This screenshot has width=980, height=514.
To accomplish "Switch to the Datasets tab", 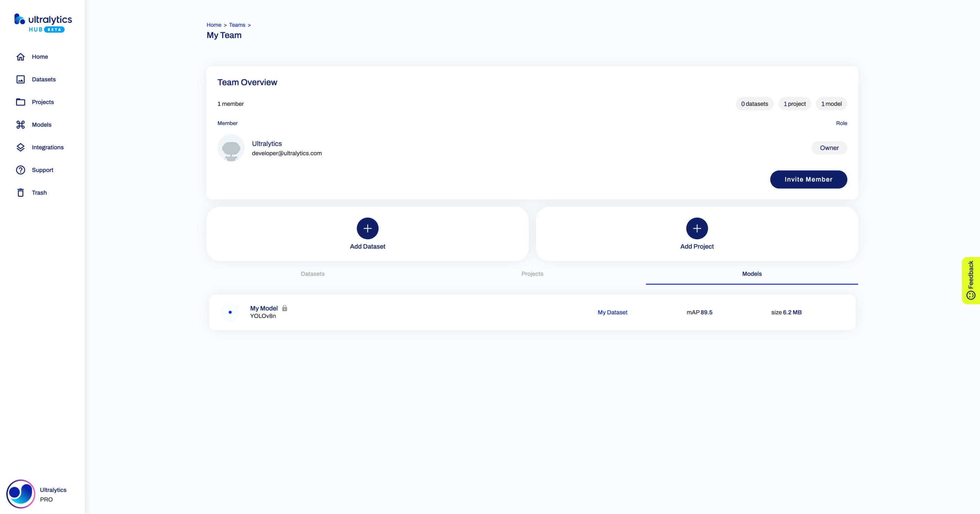I will pyautogui.click(x=313, y=274).
